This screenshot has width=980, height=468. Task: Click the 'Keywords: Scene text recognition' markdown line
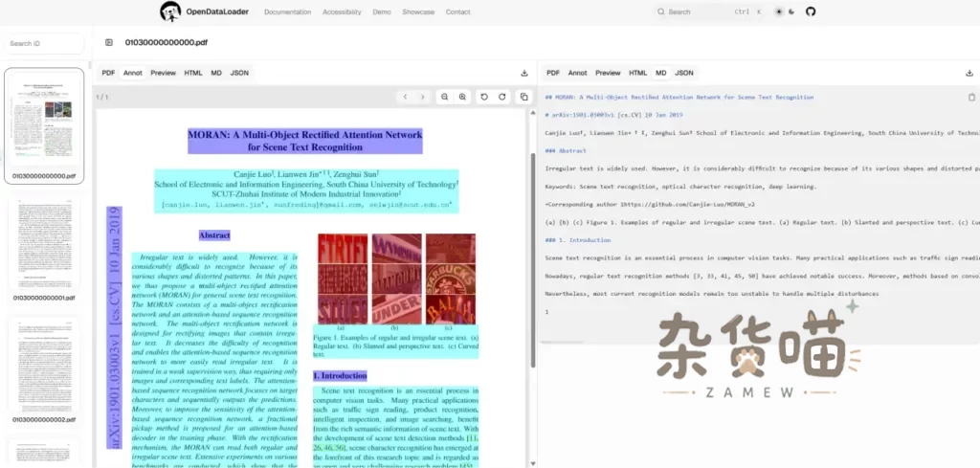pyautogui.click(x=680, y=187)
